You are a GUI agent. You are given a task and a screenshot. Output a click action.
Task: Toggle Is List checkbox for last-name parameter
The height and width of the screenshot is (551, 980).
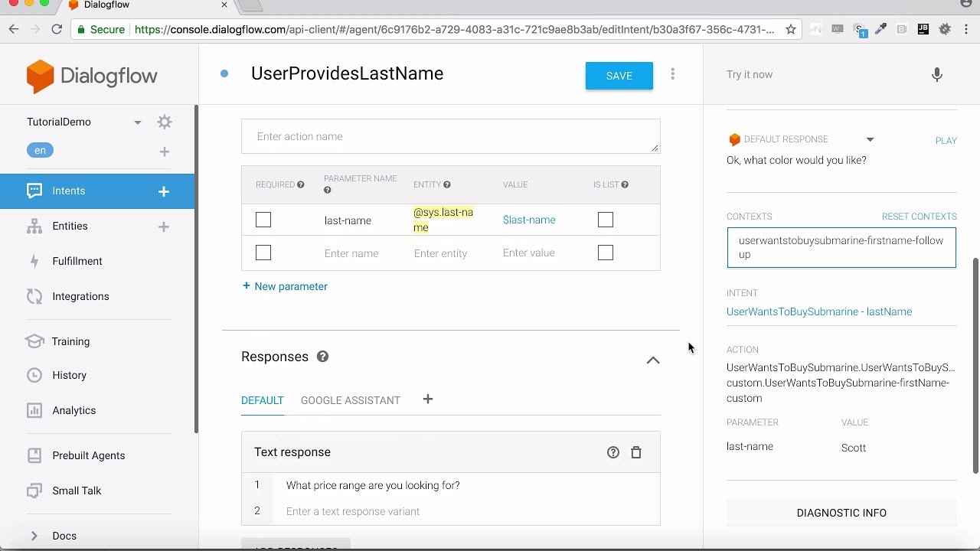pos(606,220)
